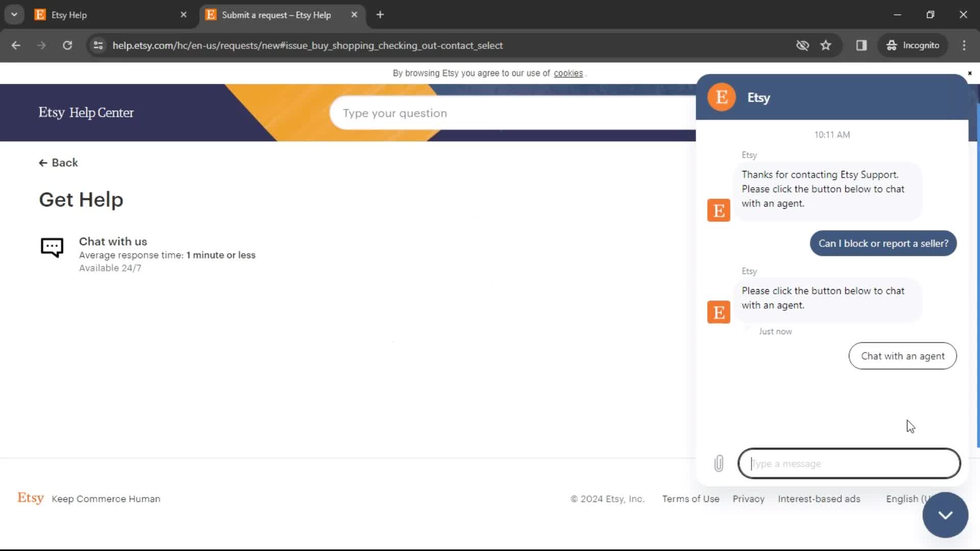Open the English language selector
This screenshot has height=551, width=980.
pyautogui.click(x=906, y=499)
